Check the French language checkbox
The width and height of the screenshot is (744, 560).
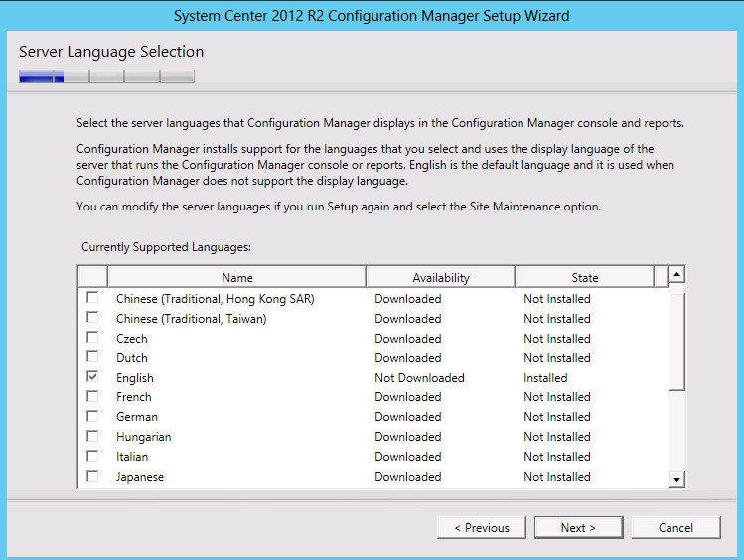pyautogui.click(x=92, y=396)
